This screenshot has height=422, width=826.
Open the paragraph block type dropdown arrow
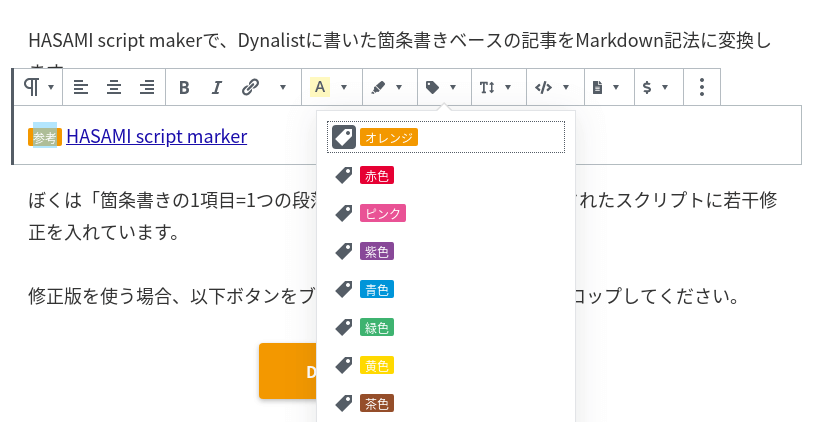(x=51, y=87)
